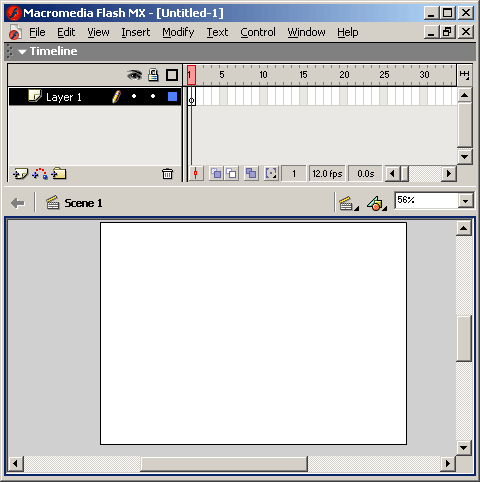Click frame 10 on timeline ruler
Screen dimensions: 480x482
[x=263, y=75]
